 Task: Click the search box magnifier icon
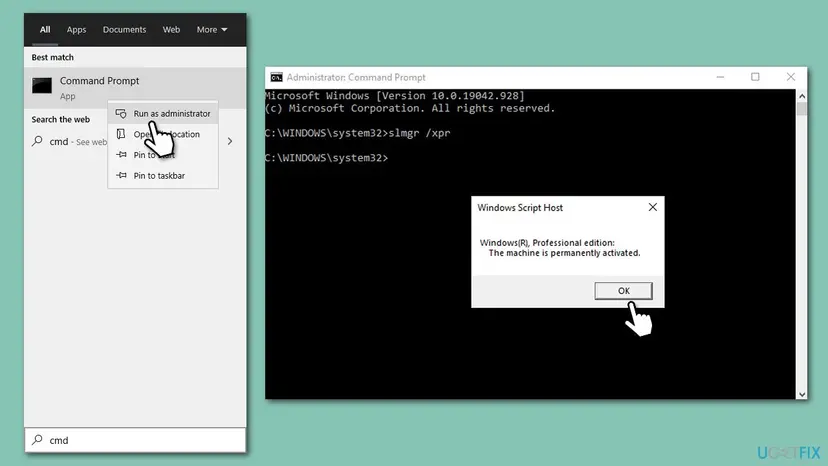click(x=37, y=440)
